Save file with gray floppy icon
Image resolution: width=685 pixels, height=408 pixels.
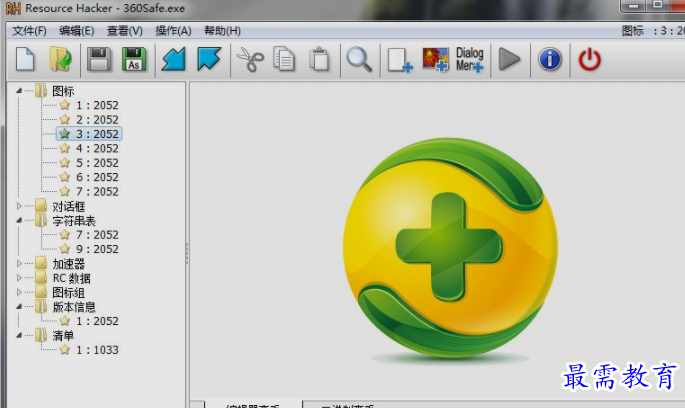click(99, 59)
